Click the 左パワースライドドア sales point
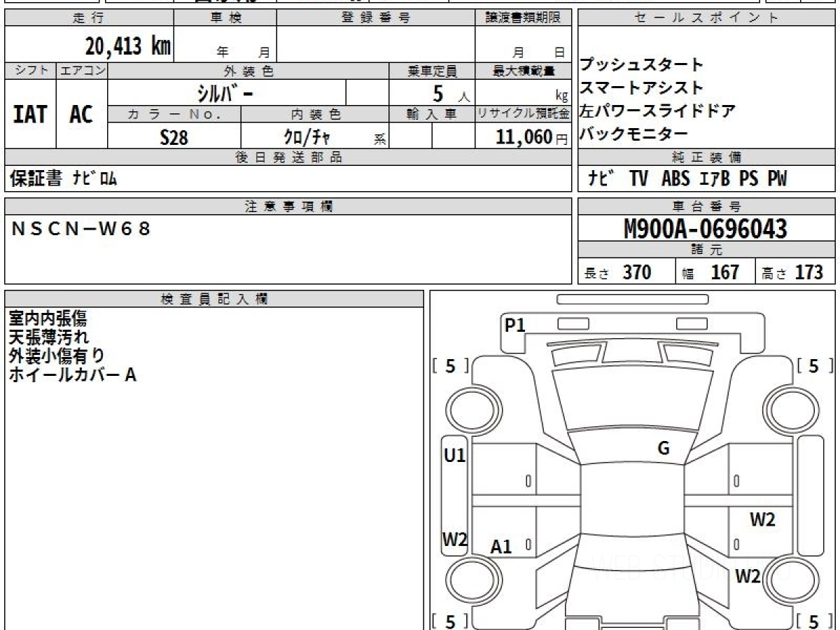The image size is (840, 630). [x=658, y=111]
